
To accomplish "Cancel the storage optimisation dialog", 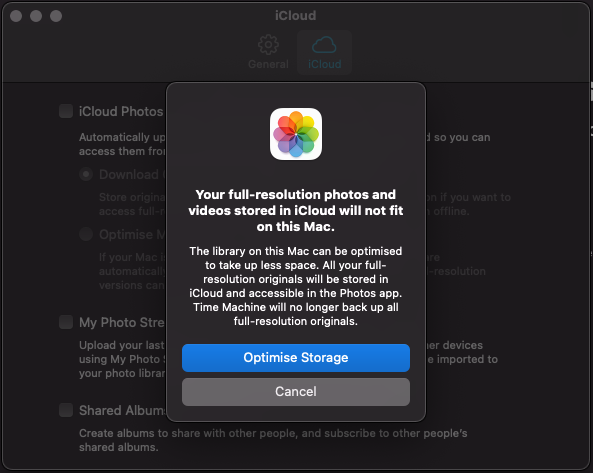I will [296, 392].
